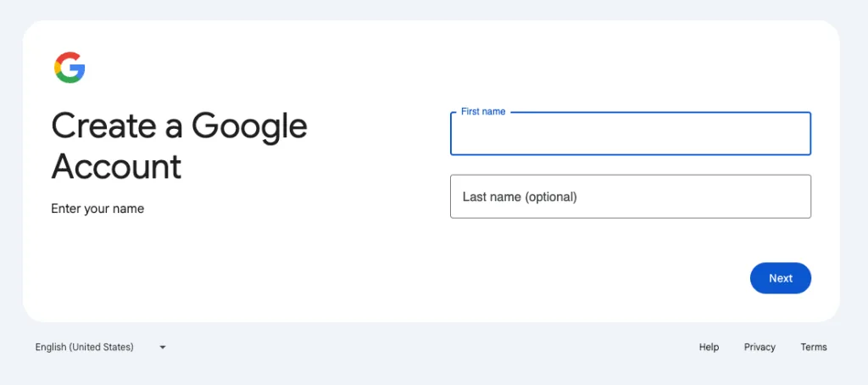Click the word "Google" in the heading
The image size is (868, 385).
coord(249,126)
